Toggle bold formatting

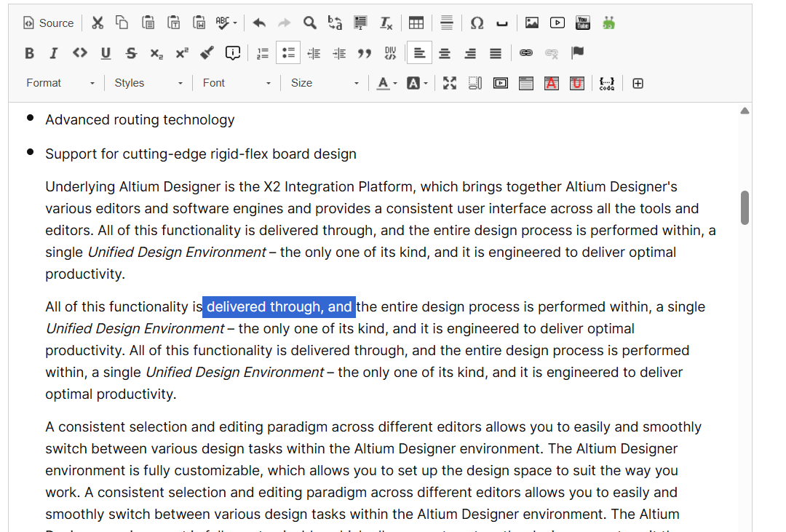[30, 53]
